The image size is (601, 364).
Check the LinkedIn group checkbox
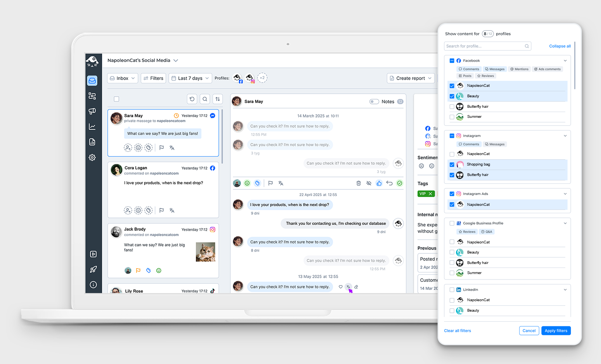[x=452, y=290]
